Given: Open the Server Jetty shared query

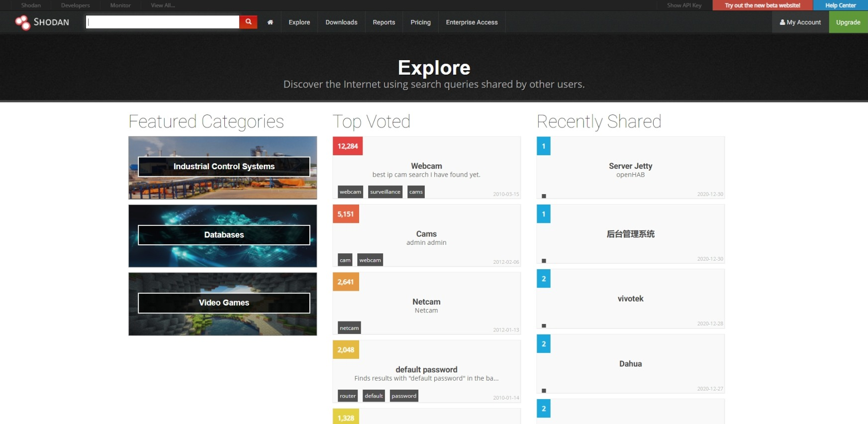Looking at the screenshot, I should pos(630,166).
